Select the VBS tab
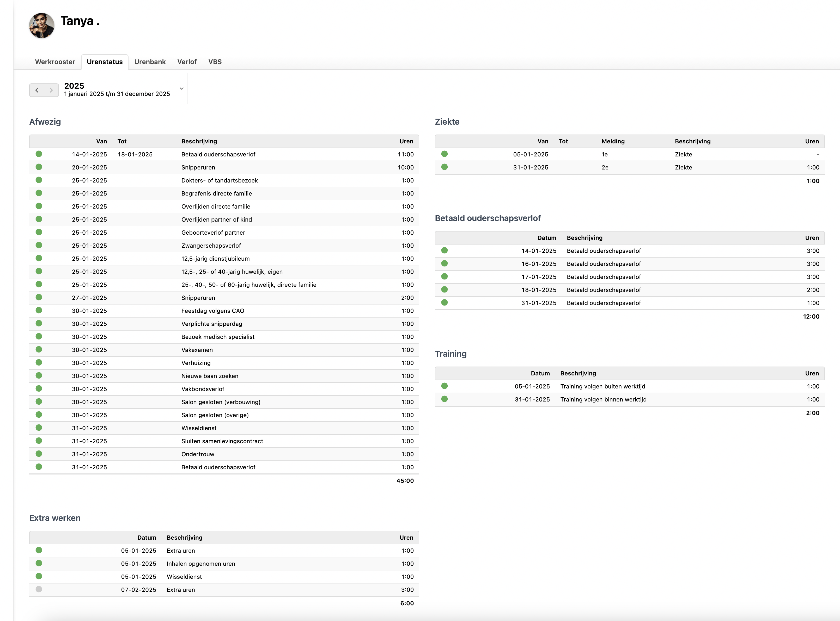Viewport: 840px width, 621px height. [x=215, y=62]
